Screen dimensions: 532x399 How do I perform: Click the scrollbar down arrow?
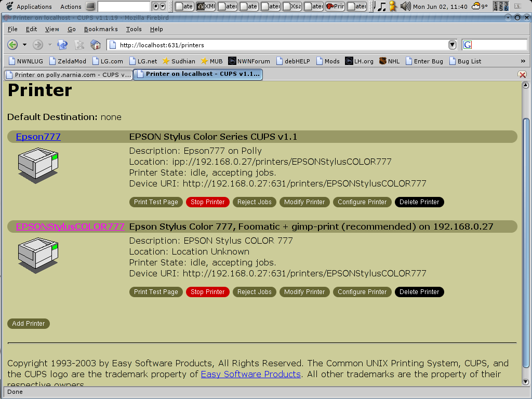point(526,382)
